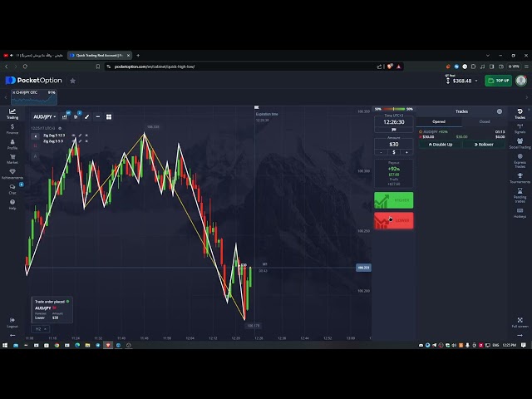Open the Help section
This screenshot has height=399, width=532.
click(12, 204)
